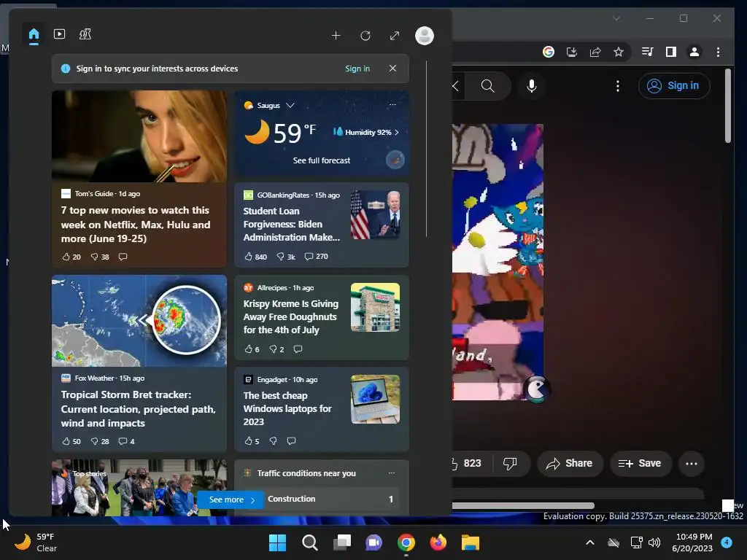The height and width of the screenshot is (560, 747).
Task: Expand the Saugus location dropdown
Action: tap(290, 105)
